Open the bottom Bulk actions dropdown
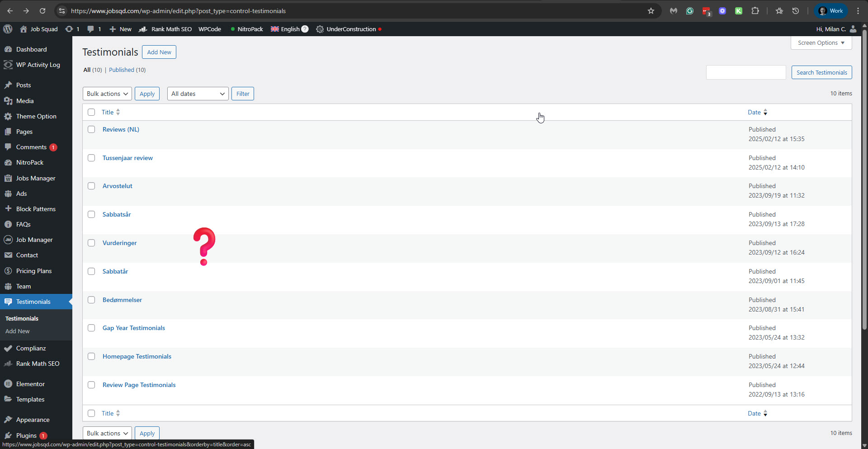Image resolution: width=868 pixels, height=449 pixels. (x=107, y=433)
